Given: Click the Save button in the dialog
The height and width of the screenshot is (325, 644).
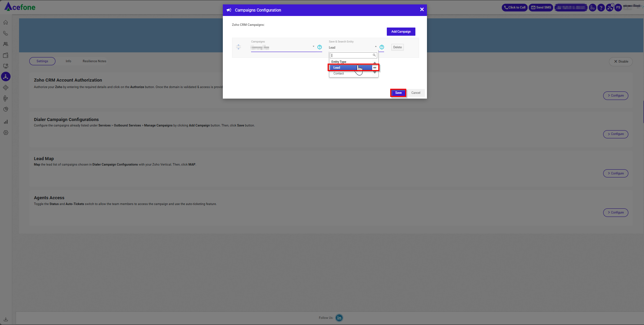Looking at the screenshot, I should tap(398, 93).
